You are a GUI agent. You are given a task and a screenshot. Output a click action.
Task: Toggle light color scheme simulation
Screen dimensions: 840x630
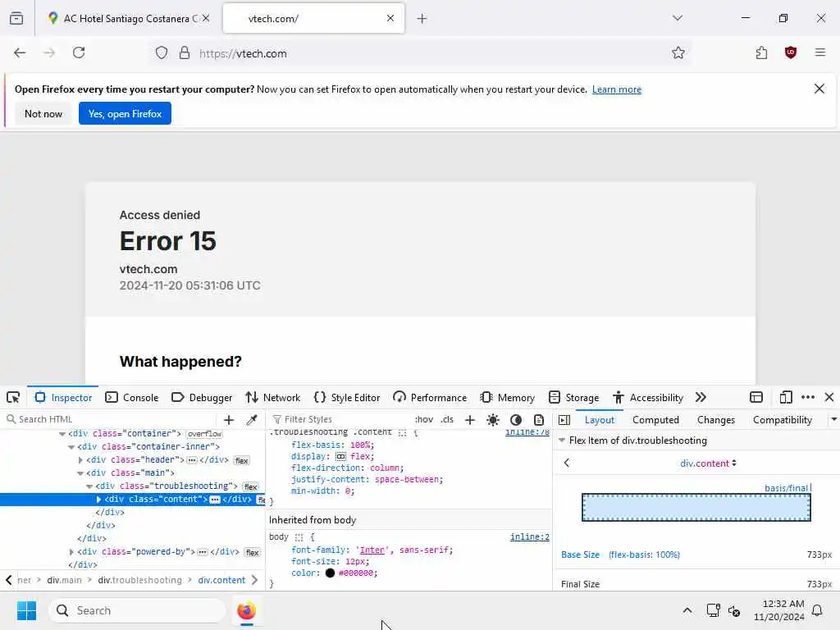[493, 420]
